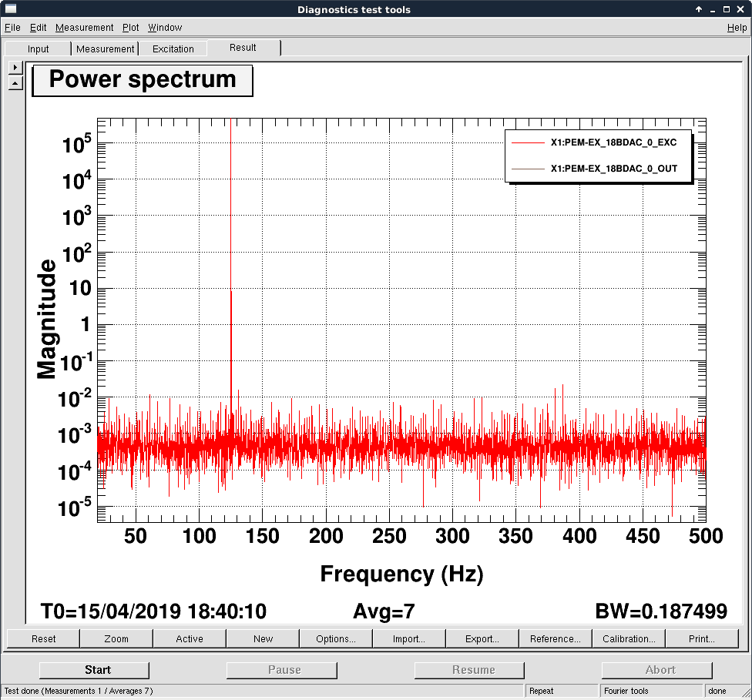
Task: Open the Plot menu
Action: click(130, 27)
